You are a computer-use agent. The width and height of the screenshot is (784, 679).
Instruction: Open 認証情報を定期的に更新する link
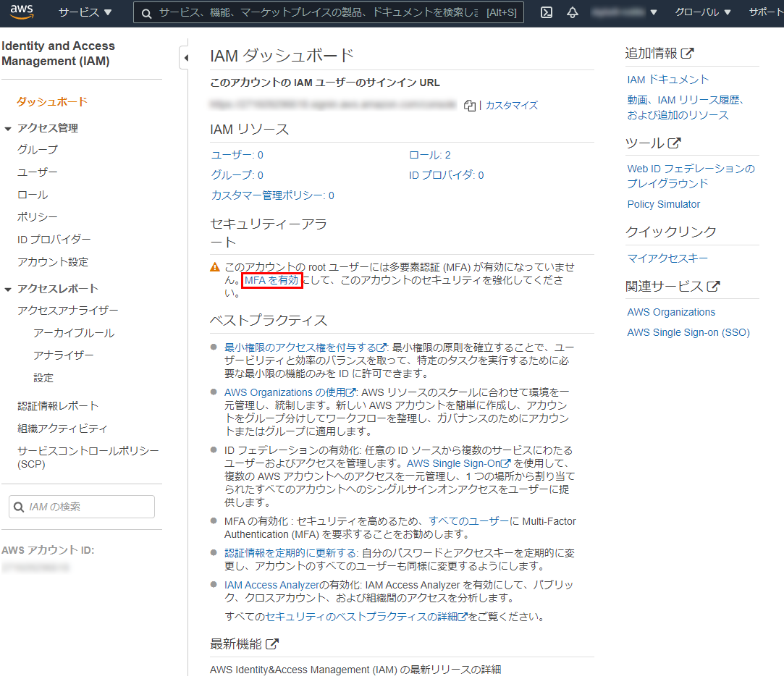pyautogui.click(x=290, y=553)
